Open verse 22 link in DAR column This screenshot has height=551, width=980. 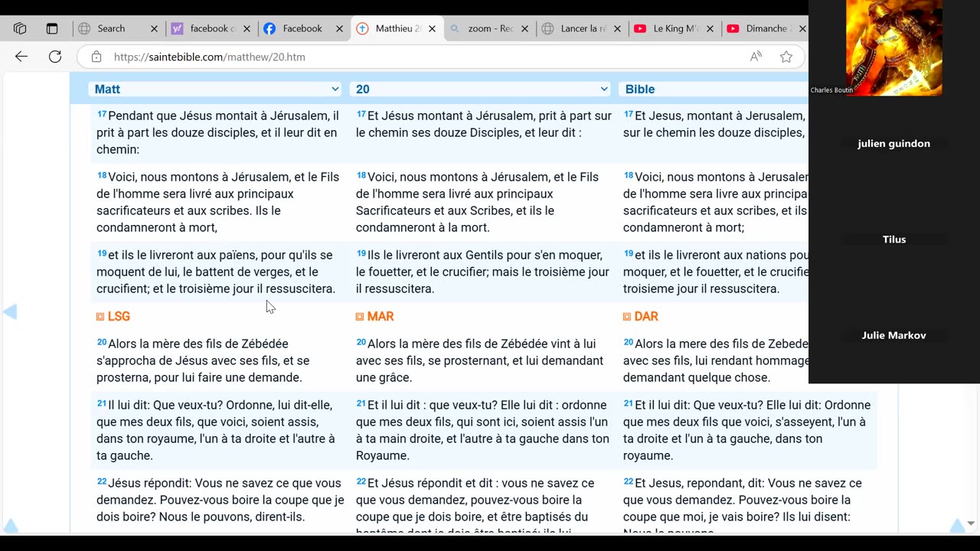pos(629,481)
